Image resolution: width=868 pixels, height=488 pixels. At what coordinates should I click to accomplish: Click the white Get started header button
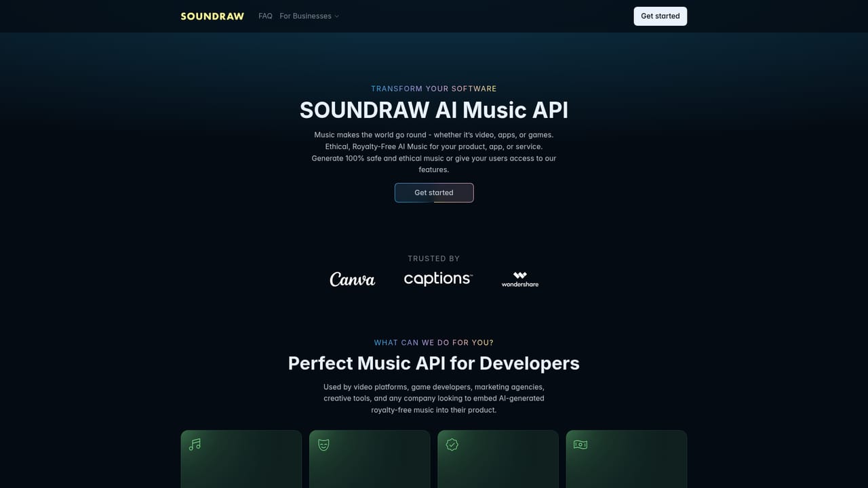click(660, 16)
